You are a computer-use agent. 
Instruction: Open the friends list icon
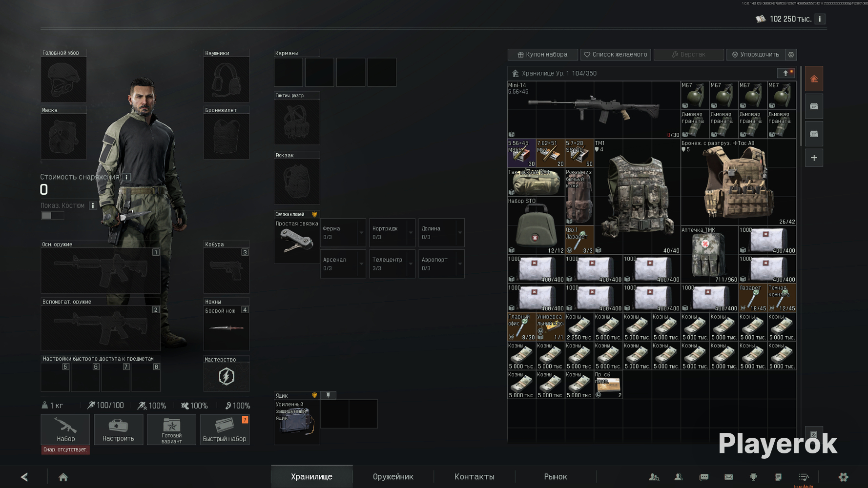pos(679,477)
